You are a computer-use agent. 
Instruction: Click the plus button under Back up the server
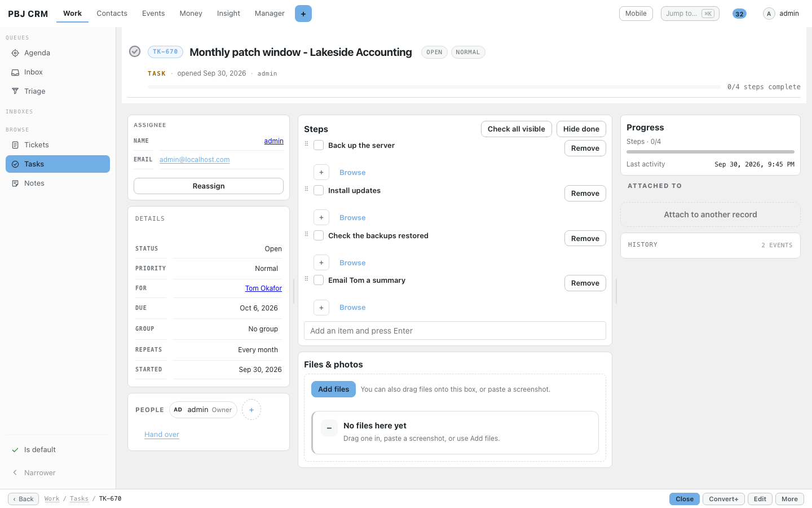pyautogui.click(x=321, y=172)
